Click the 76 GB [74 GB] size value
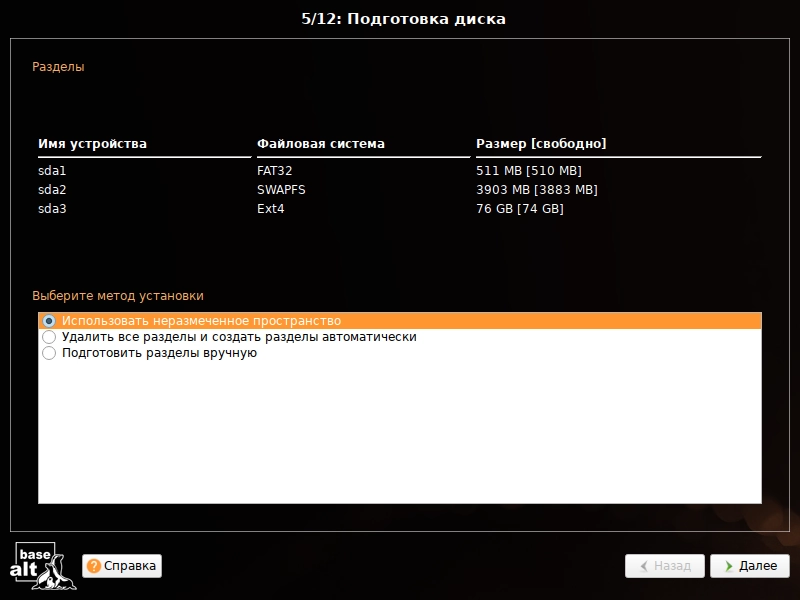This screenshot has height=600, width=800. pos(520,209)
